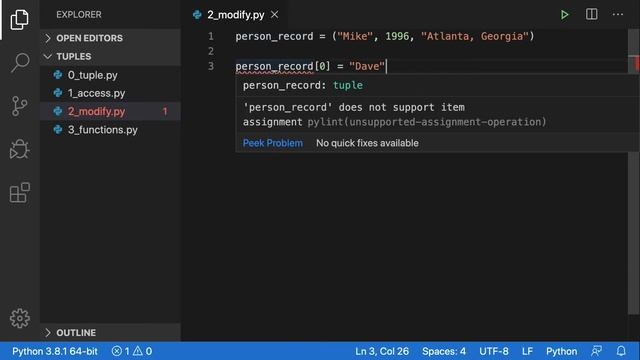Open 0_tuple.py file

click(110, 75)
